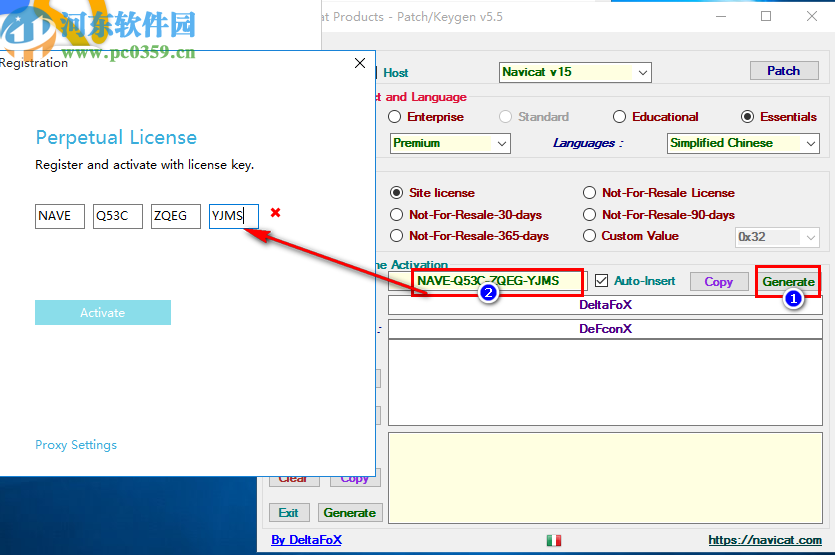
Task: Close the Patch/Keygen window
Action: click(x=812, y=17)
